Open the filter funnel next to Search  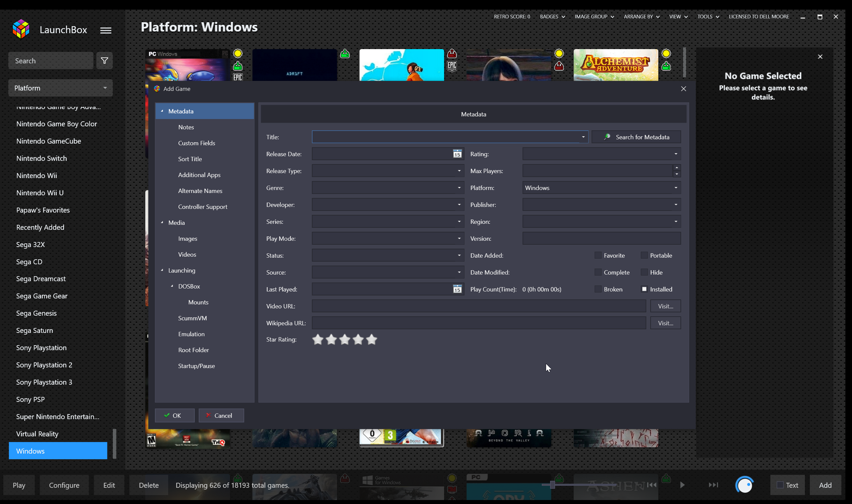click(104, 61)
